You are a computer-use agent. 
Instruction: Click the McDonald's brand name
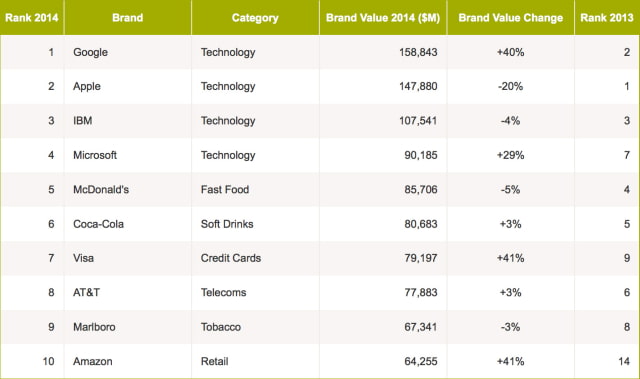pos(101,189)
